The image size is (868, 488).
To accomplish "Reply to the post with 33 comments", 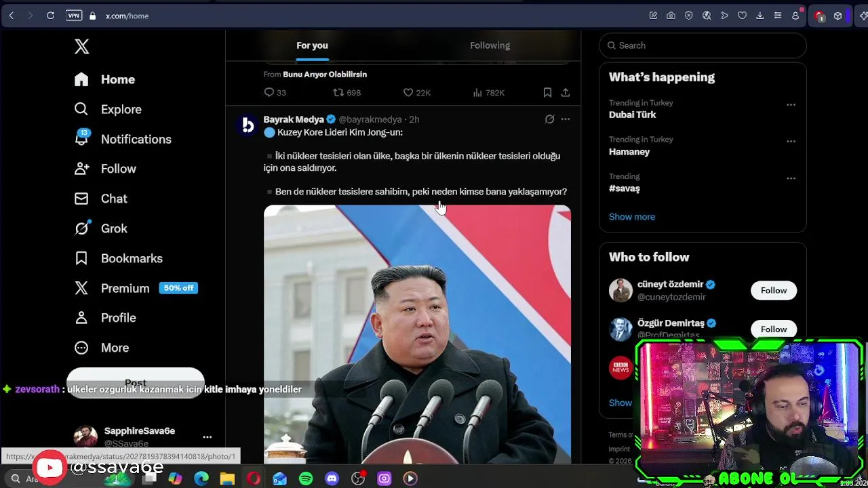I will [x=275, y=92].
